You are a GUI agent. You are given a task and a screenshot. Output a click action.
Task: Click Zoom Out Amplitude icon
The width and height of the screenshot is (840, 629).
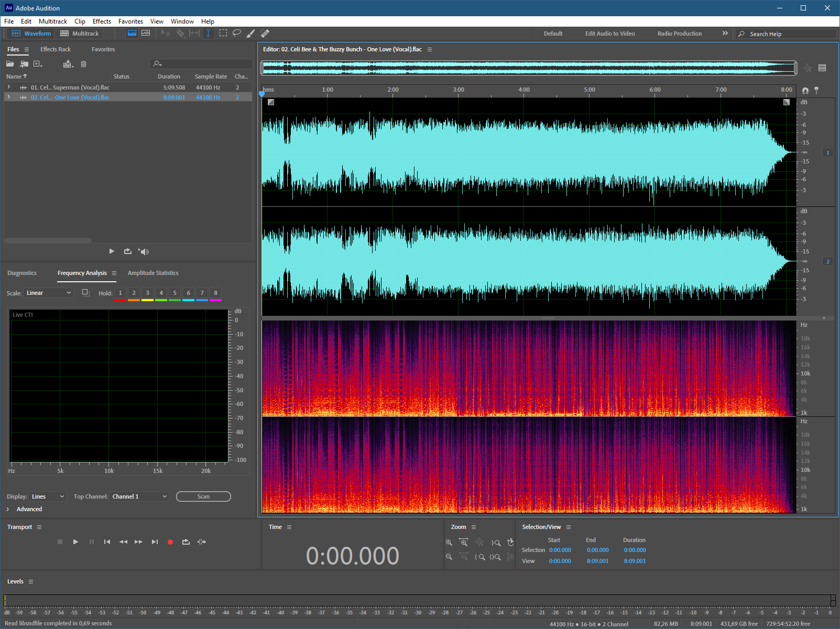pyautogui.click(x=449, y=557)
